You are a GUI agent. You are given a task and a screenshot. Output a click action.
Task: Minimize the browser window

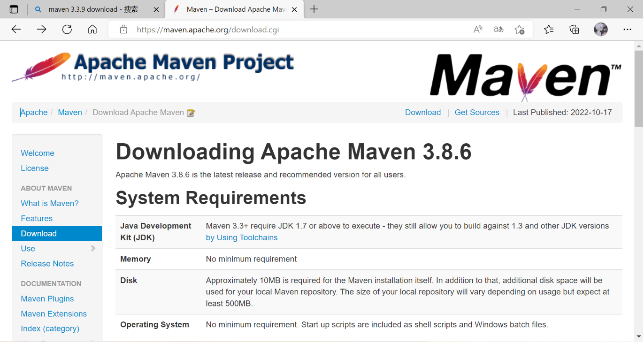tap(578, 9)
